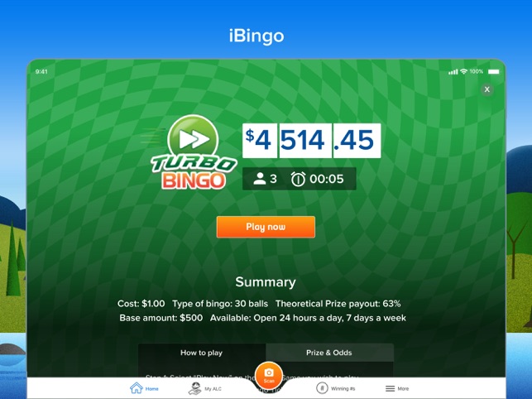Click the Wi-Fi status icon

[x=463, y=72]
